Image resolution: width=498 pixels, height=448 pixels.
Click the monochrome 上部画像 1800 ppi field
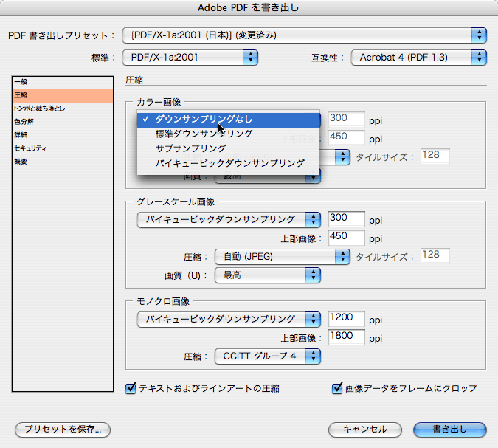click(x=347, y=337)
